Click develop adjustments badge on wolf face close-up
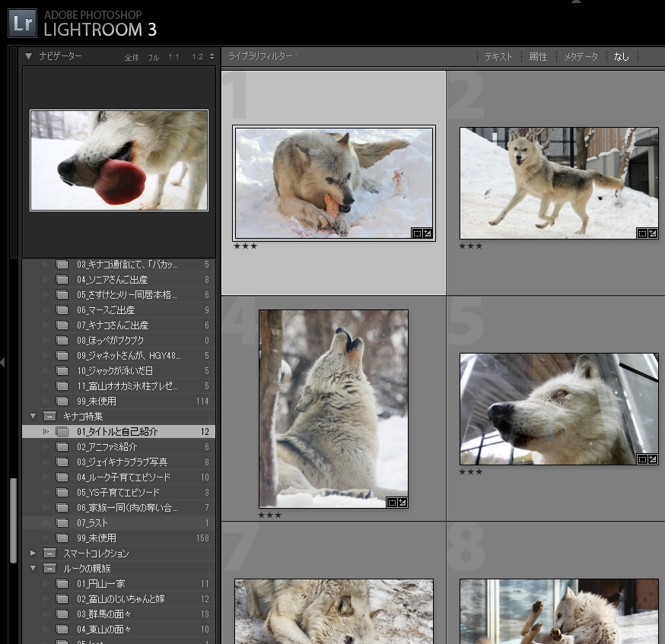This screenshot has width=665, height=644. tap(652, 459)
